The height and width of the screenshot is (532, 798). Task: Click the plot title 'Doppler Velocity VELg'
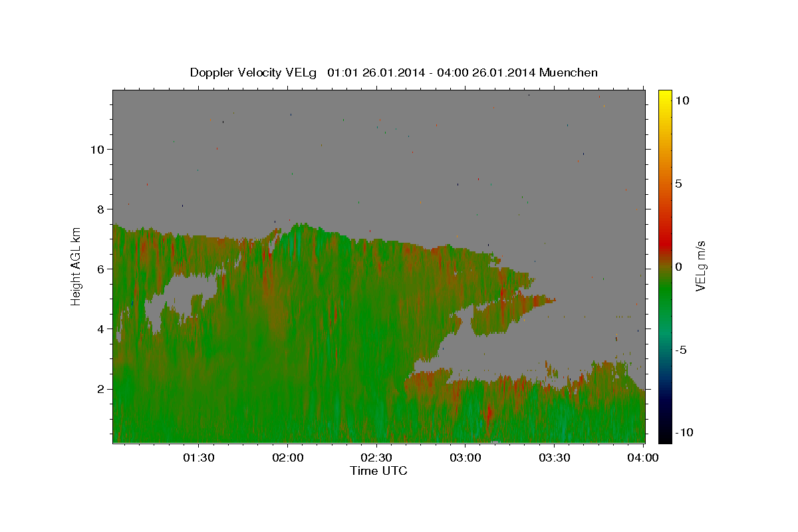[253, 72]
